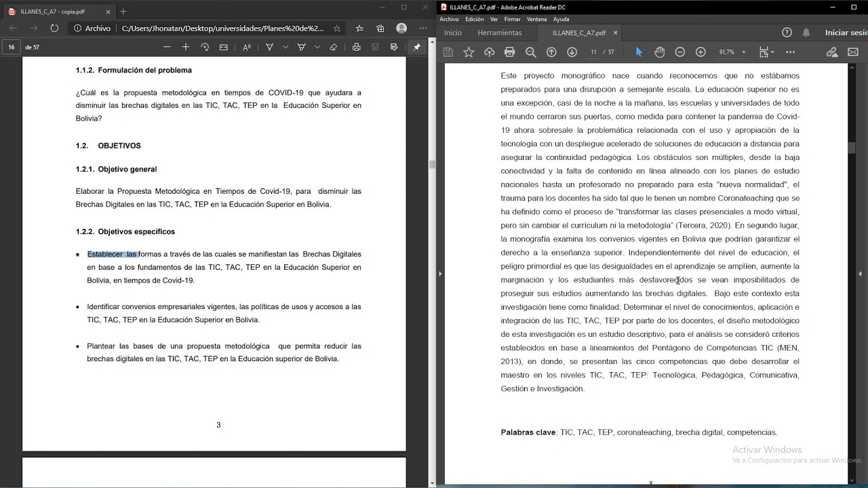868x488 pixels.
Task: Zoom in on Edge PDF viewer
Action: 186,47
